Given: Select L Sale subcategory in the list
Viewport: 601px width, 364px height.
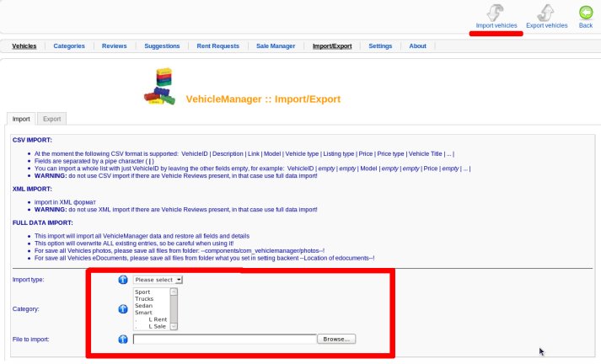Looking at the screenshot, I should [151, 326].
